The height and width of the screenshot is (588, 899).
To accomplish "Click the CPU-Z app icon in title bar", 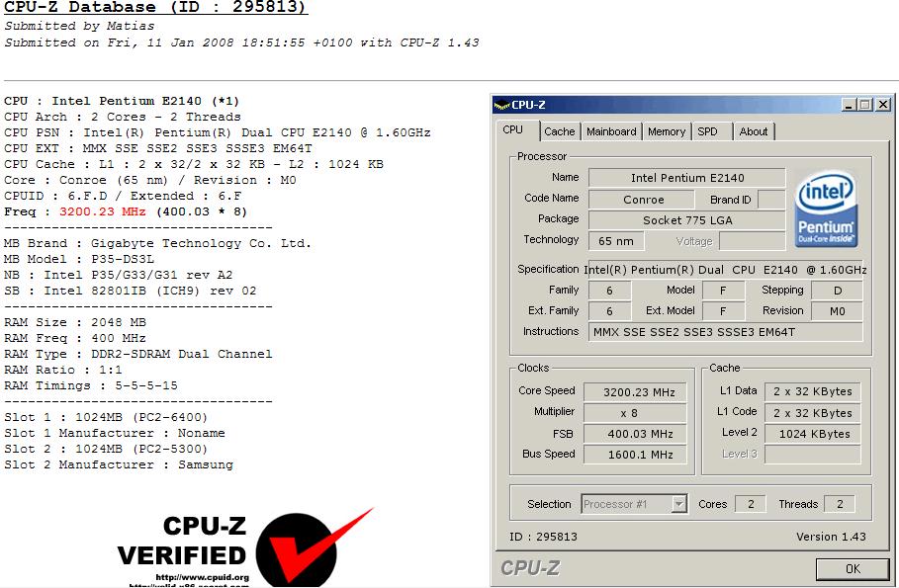I will pos(501,105).
